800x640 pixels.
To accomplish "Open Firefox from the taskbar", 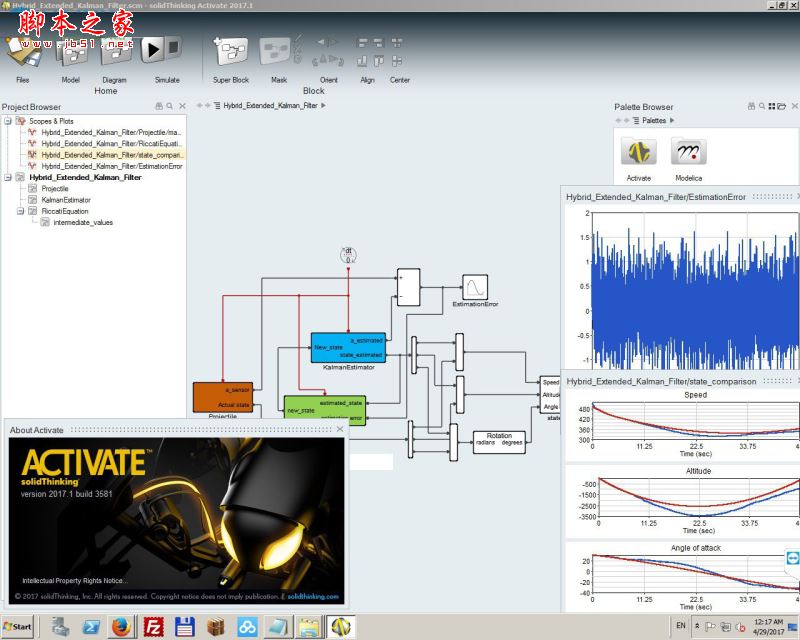I will 121,627.
